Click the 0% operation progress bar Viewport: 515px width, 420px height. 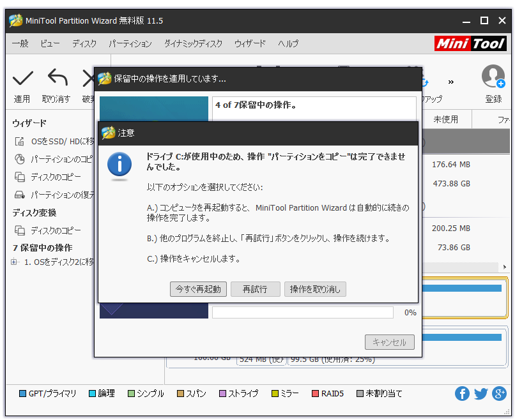coord(302,312)
